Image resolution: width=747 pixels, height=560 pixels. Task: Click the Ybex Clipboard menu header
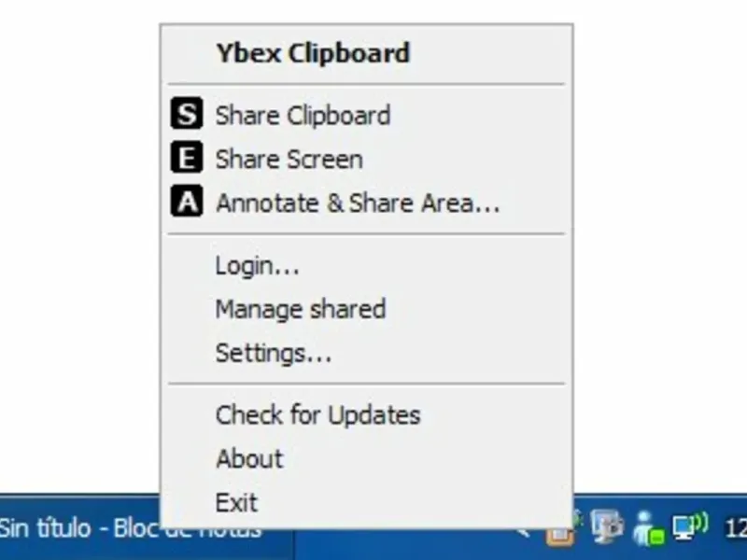(x=312, y=53)
